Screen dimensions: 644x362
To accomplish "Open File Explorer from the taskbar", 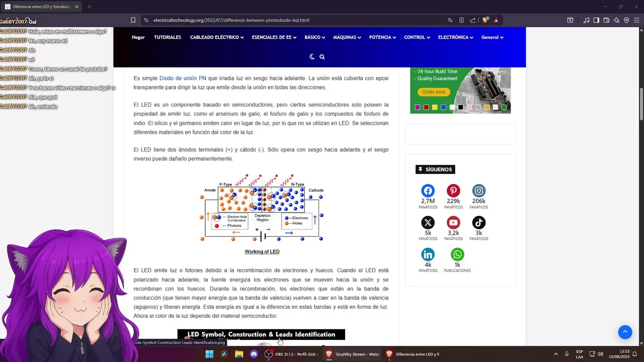I will click(239, 354).
